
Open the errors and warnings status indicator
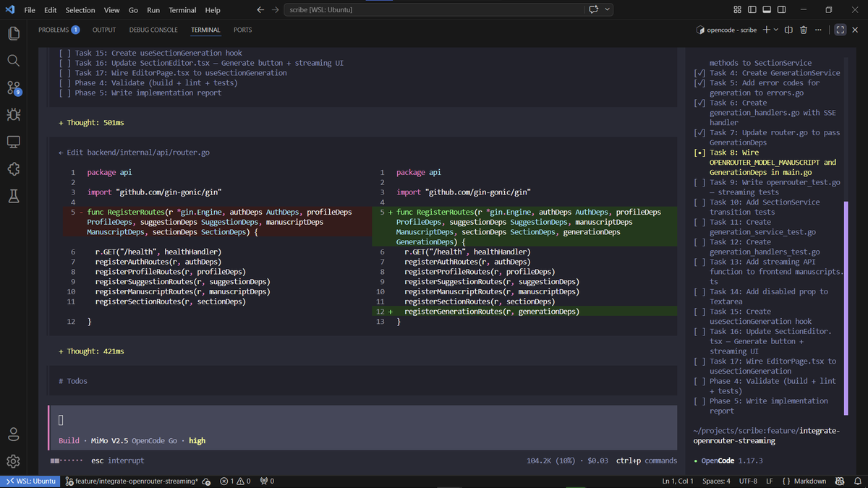(235, 481)
